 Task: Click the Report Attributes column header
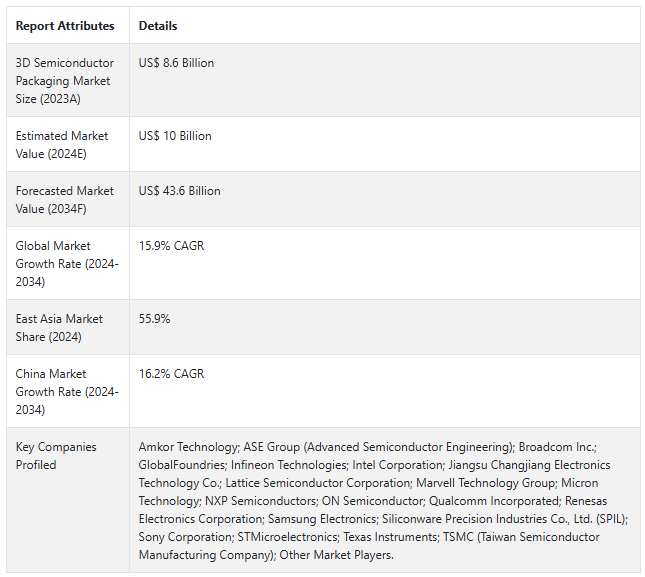(x=65, y=26)
